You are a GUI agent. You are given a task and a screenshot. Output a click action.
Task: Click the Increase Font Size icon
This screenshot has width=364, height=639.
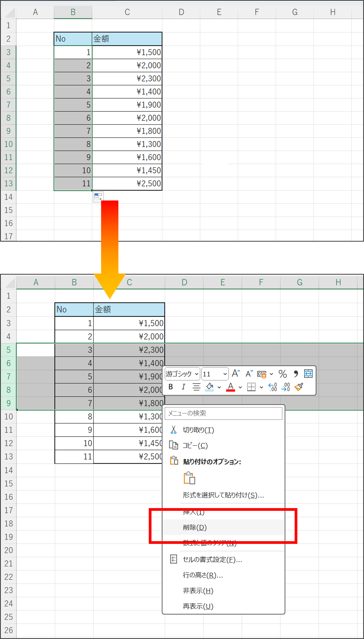pos(236,374)
